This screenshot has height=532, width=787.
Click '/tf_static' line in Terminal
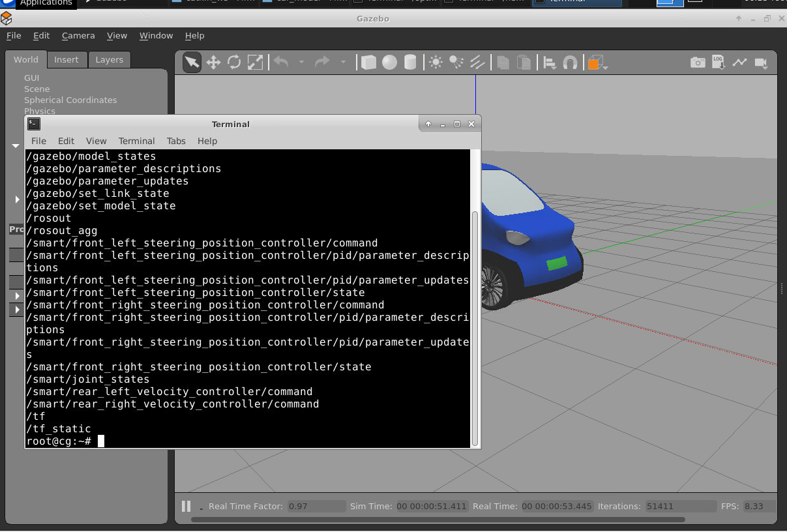click(x=59, y=429)
